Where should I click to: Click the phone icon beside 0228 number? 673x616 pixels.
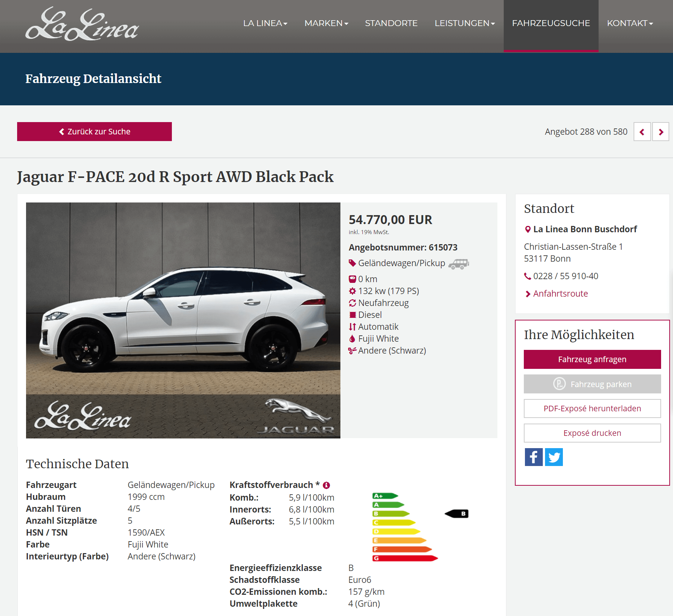528,276
